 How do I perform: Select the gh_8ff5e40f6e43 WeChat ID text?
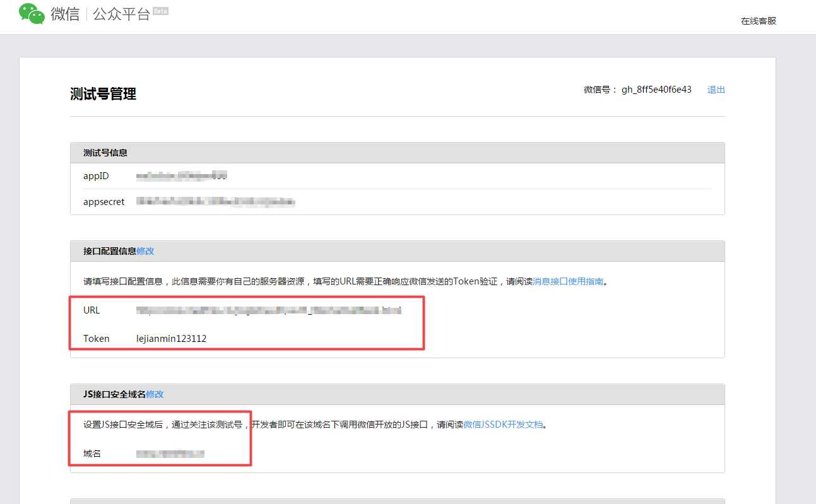click(x=656, y=90)
